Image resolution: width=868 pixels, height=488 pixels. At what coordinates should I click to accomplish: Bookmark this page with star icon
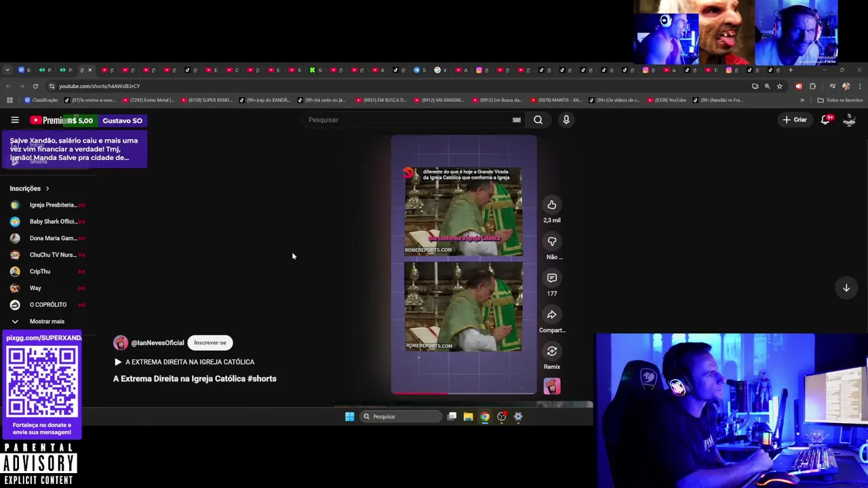pyautogui.click(x=779, y=86)
